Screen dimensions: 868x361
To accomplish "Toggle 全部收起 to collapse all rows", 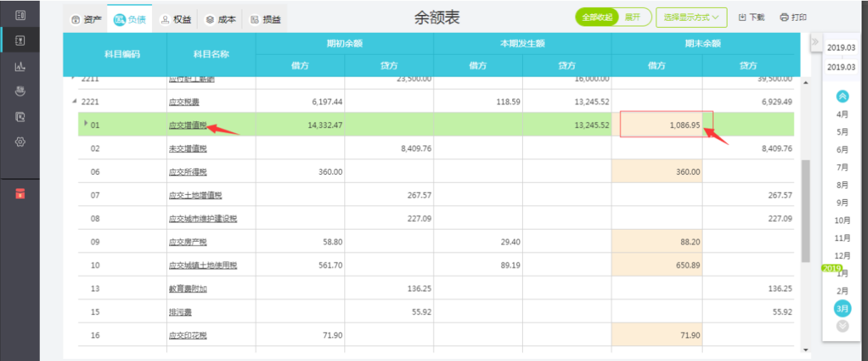I will coord(597,17).
